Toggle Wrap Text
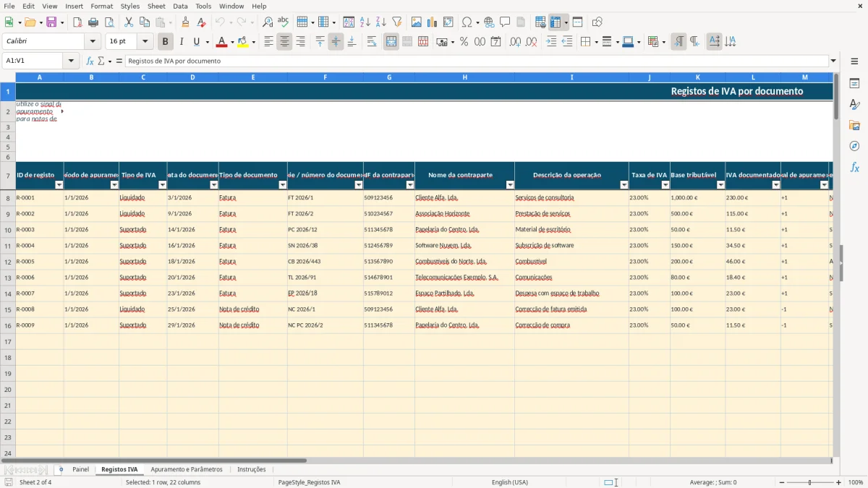This screenshot has height=488, width=868. click(x=372, y=42)
